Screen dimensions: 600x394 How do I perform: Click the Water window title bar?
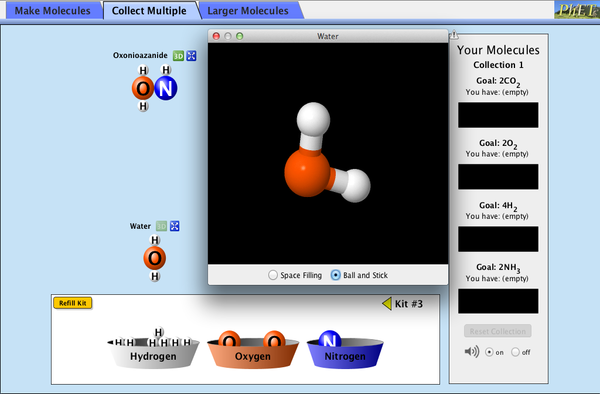(x=328, y=36)
